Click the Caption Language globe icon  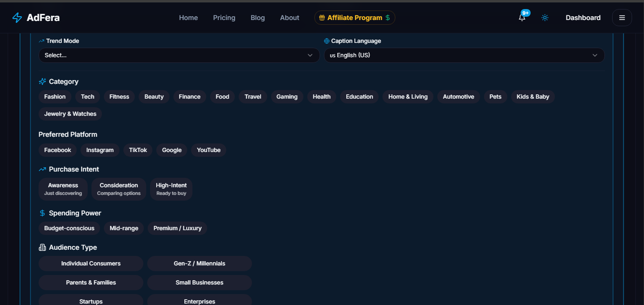(x=327, y=41)
